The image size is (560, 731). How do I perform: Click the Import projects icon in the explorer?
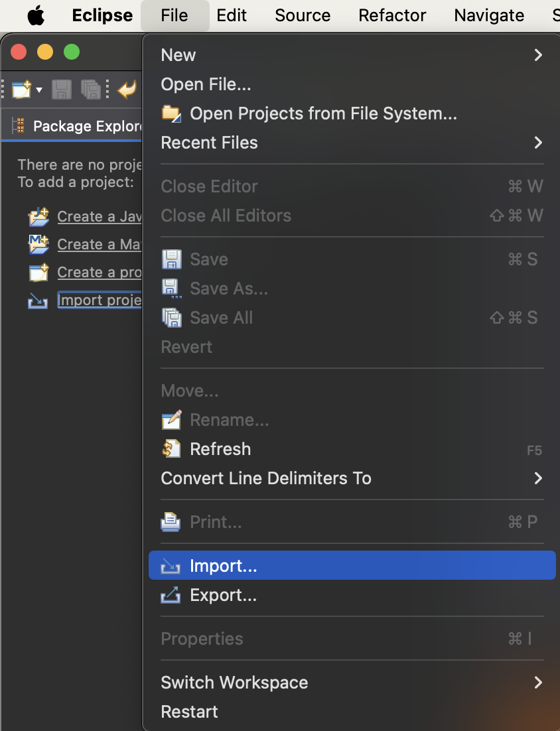tap(38, 301)
